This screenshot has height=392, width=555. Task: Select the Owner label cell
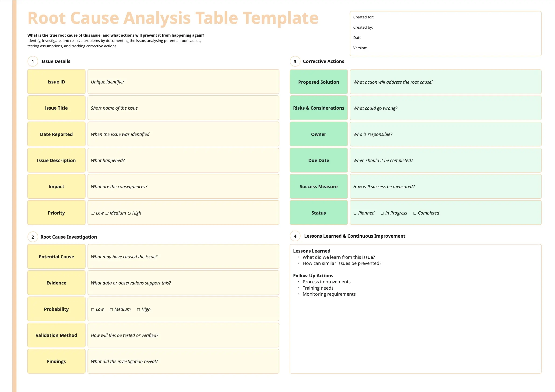pos(319,134)
